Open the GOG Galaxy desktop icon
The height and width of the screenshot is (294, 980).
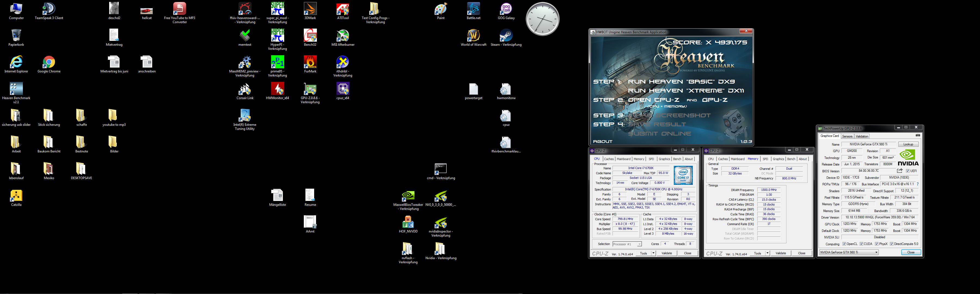(x=506, y=11)
